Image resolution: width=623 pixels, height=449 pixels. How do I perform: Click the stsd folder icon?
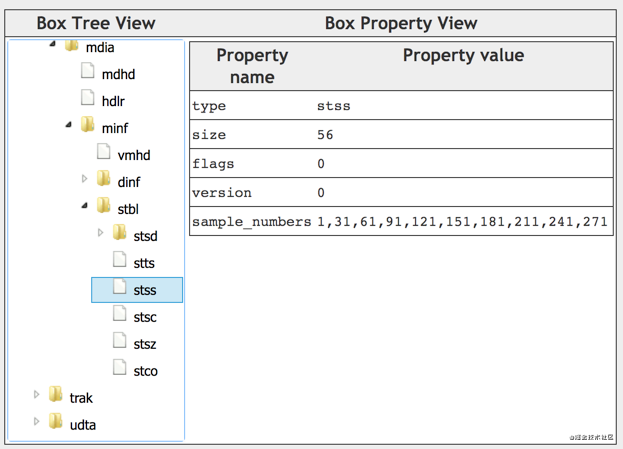[119, 232]
